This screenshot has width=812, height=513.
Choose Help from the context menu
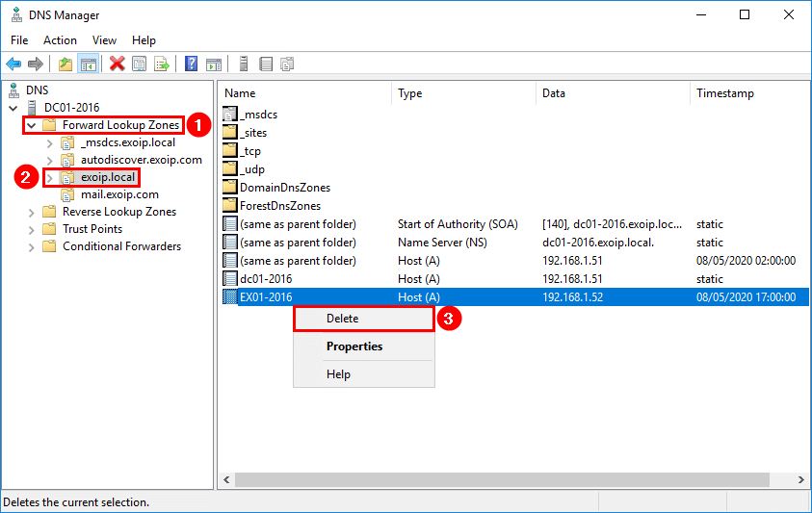(363, 374)
